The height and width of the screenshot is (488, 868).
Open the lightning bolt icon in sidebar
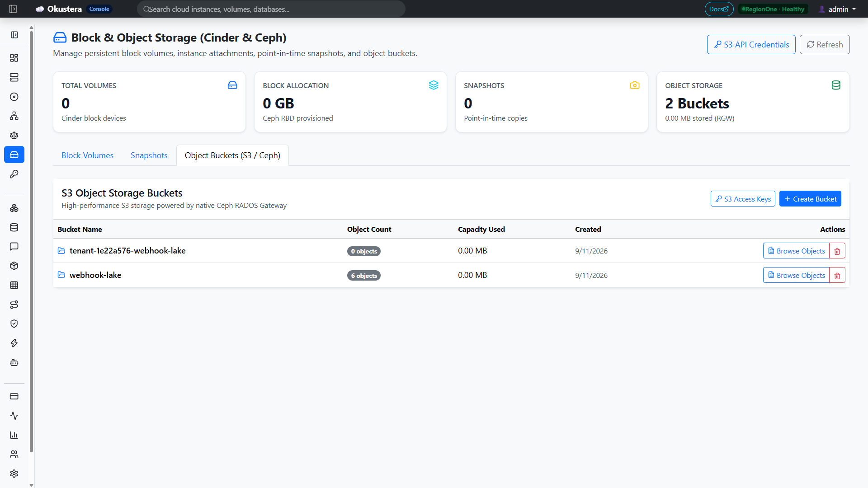tap(14, 343)
